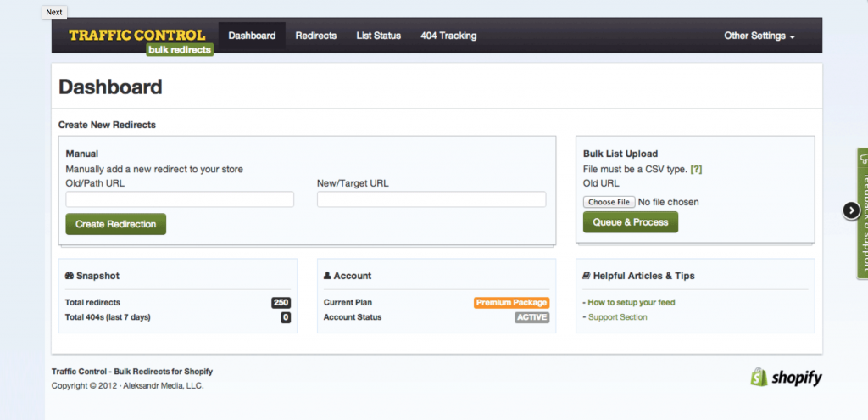Viewport: 868px width, 420px height.
Task: Click the Choose File button
Action: click(x=609, y=202)
